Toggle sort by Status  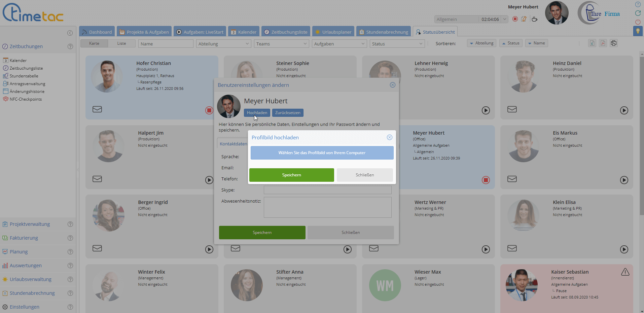coord(511,43)
